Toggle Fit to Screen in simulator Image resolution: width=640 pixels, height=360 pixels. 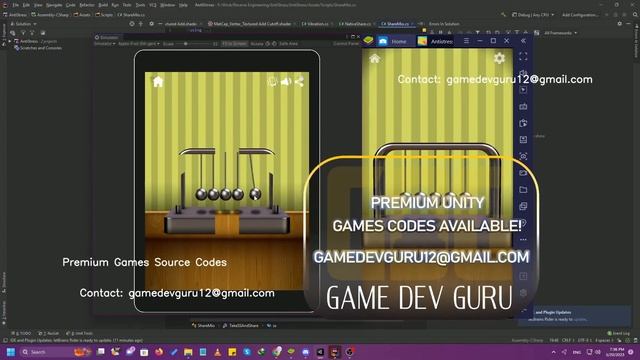point(234,44)
